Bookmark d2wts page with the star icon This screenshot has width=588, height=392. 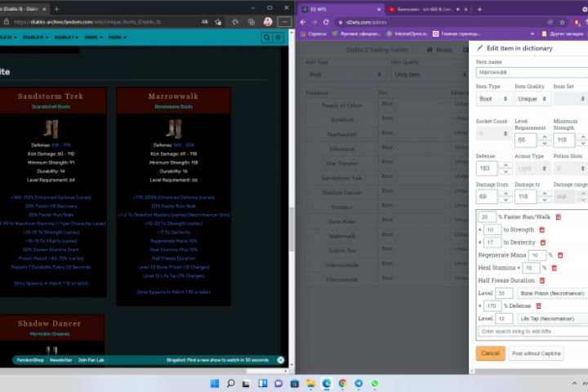coord(562,22)
